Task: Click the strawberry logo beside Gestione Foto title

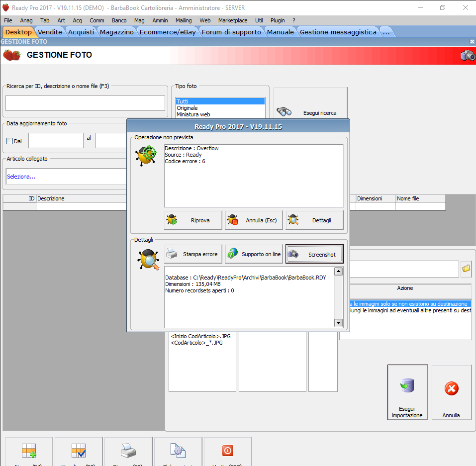Action: pyautogui.click(x=12, y=55)
